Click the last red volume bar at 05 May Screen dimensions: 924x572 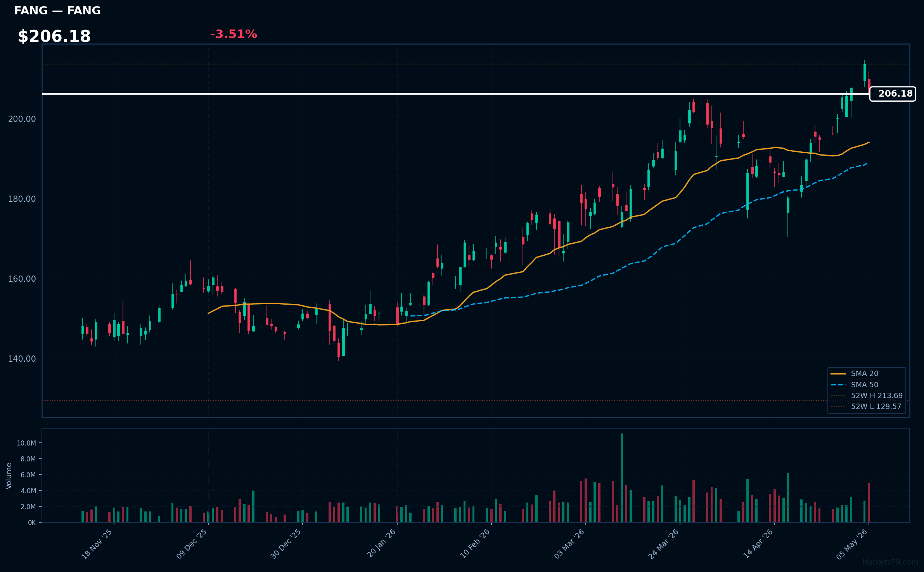coord(869,503)
